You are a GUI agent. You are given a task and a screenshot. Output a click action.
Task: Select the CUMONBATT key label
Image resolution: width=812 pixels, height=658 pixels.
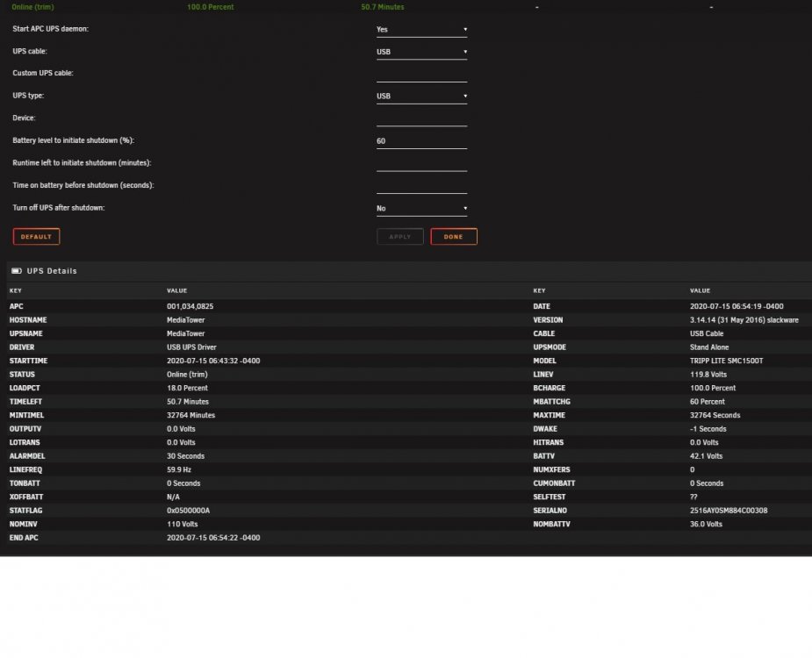click(x=554, y=483)
